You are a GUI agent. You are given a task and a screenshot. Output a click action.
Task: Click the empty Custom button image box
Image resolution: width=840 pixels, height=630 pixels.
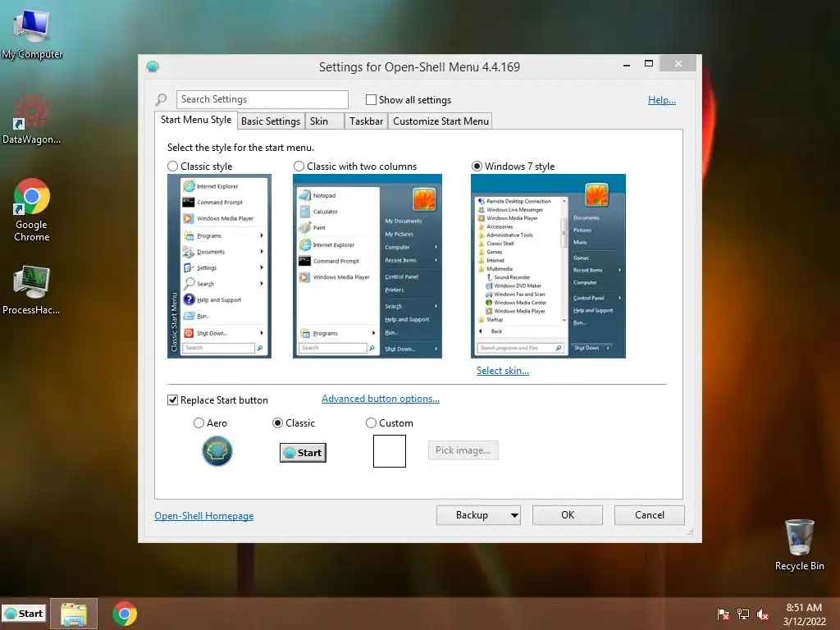point(390,451)
